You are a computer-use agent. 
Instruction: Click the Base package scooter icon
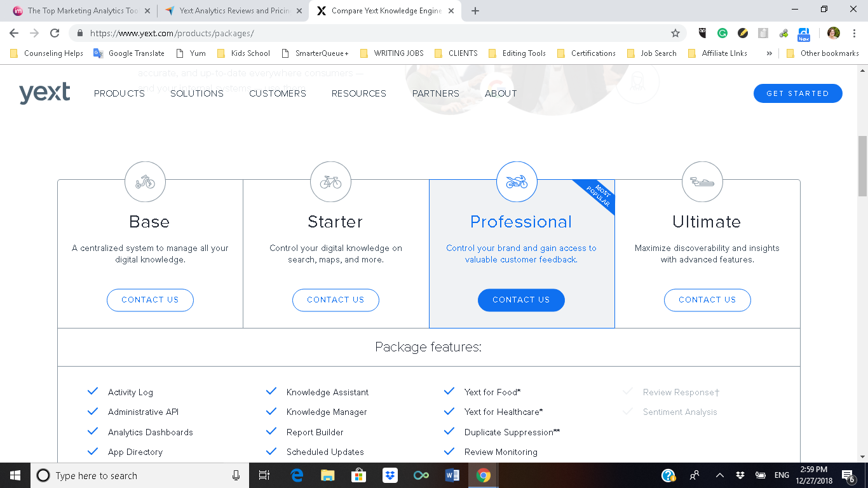click(145, 182)
